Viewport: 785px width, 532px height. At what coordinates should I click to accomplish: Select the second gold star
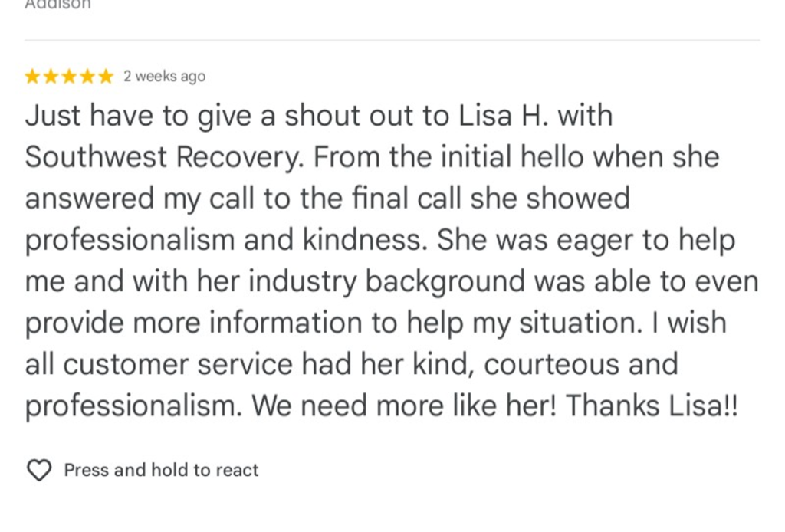[51, 76]
